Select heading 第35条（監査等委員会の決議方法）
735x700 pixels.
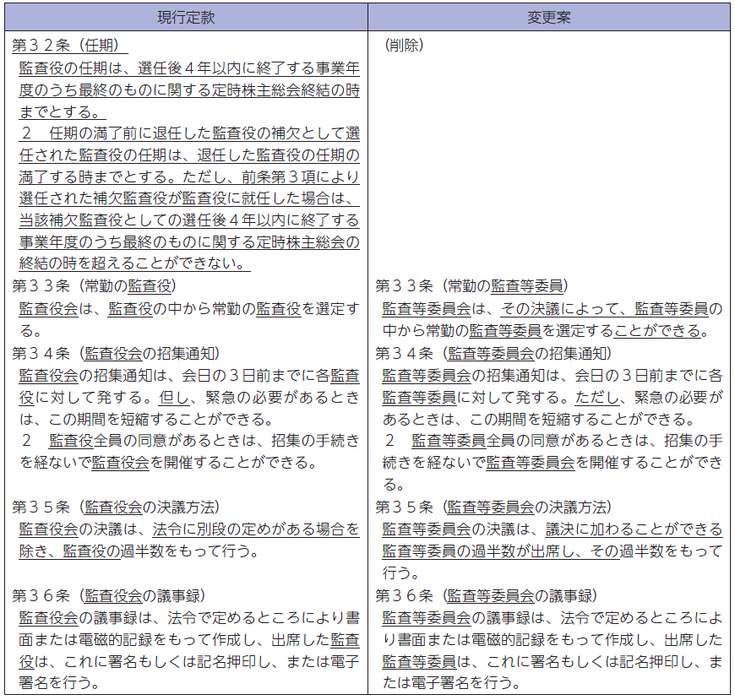[x=493, y=507]
